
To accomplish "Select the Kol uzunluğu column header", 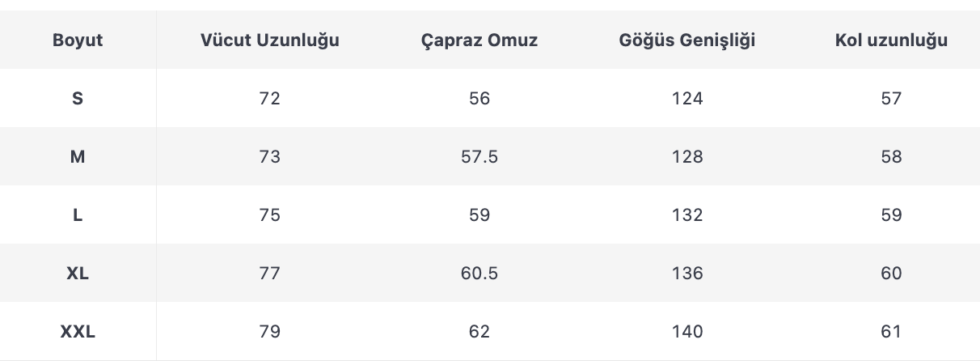I will click(891, 40).
